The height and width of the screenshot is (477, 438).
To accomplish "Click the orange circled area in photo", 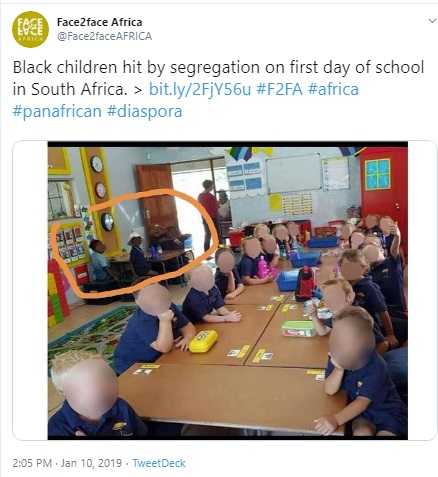I will coord(135,243).
